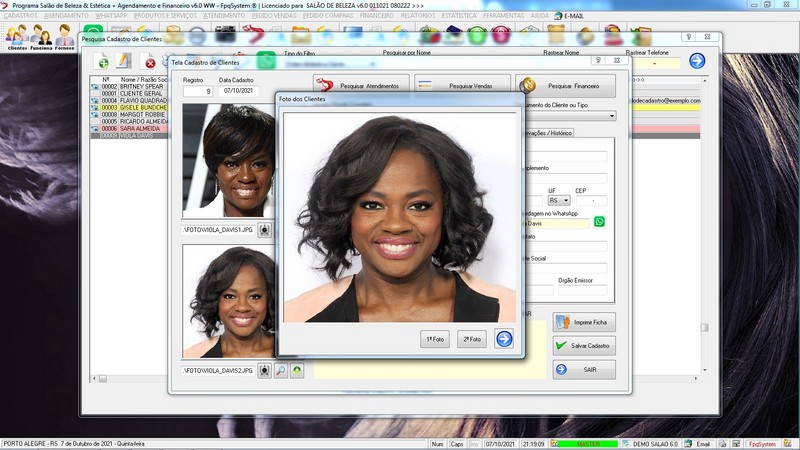Open ESTATÍSTICA menu
Viewport: 800px width, 450px height.
459,16
